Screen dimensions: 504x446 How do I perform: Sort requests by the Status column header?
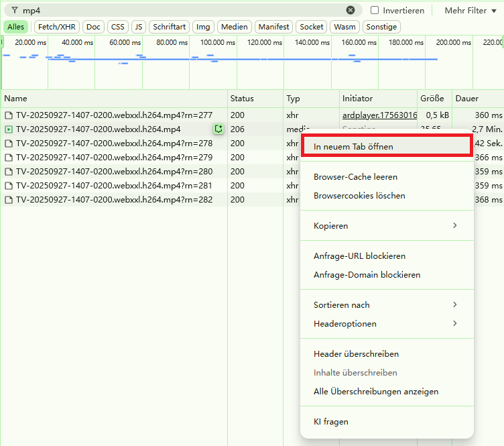pos(242,99)
